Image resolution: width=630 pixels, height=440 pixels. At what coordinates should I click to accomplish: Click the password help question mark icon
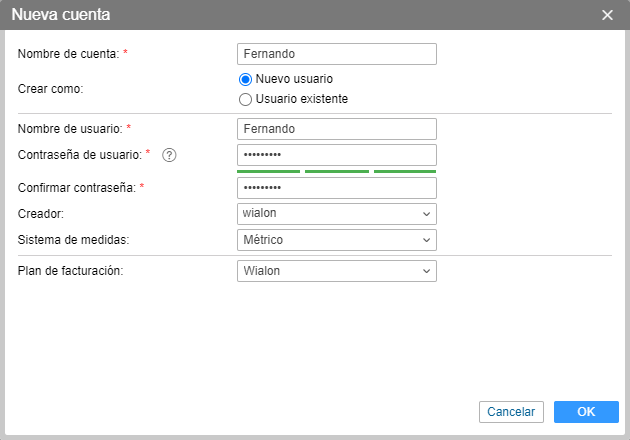pos(169,154)
